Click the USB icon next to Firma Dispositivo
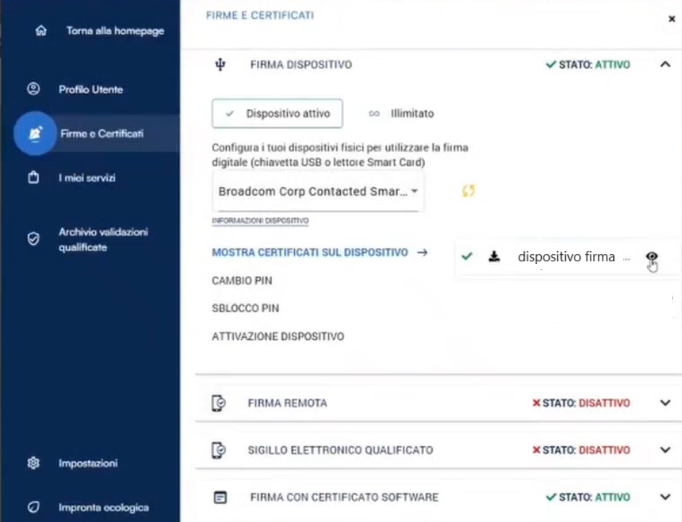682x522 pixels. click(221, 65)
